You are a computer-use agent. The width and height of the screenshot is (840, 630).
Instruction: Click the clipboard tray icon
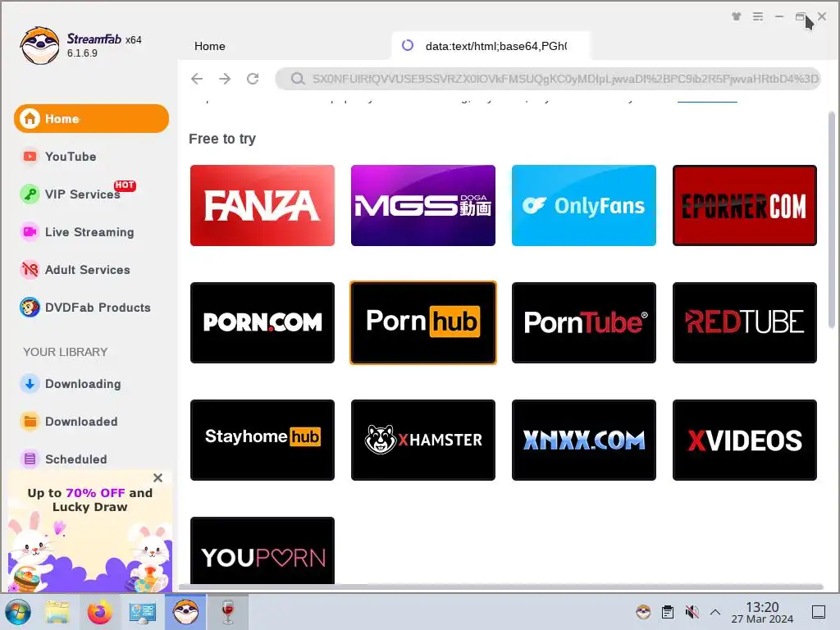(668, 612)
